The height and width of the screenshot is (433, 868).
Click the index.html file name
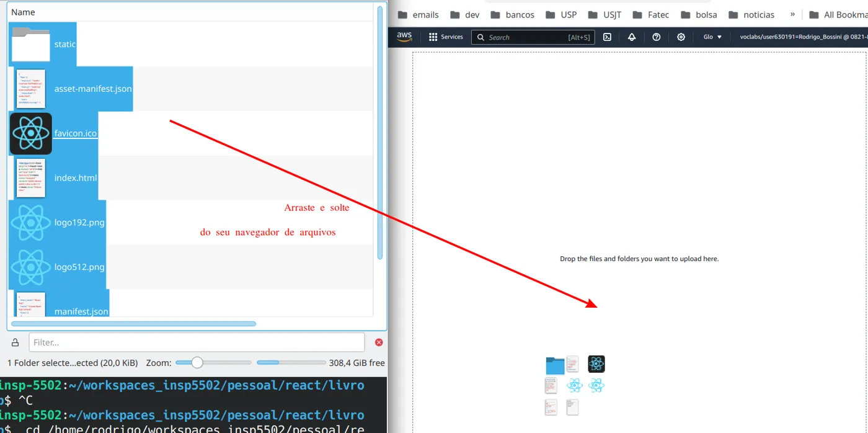point(76,178)
